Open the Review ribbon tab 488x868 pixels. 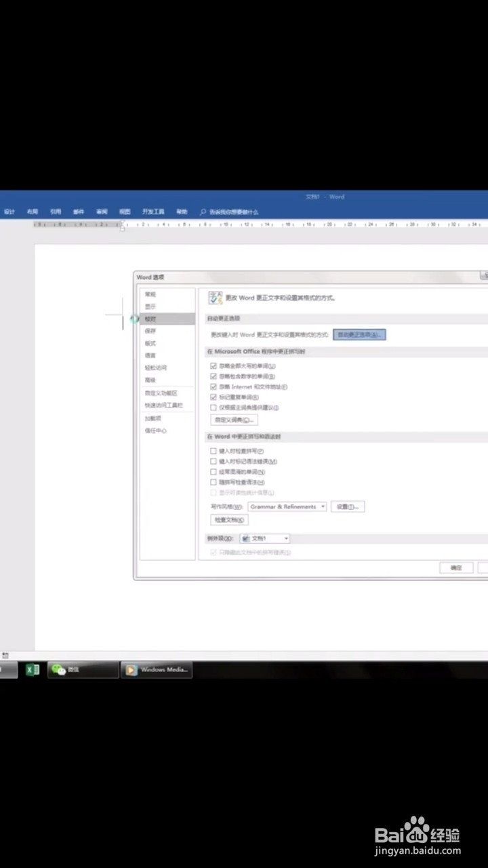pos(102,212)
